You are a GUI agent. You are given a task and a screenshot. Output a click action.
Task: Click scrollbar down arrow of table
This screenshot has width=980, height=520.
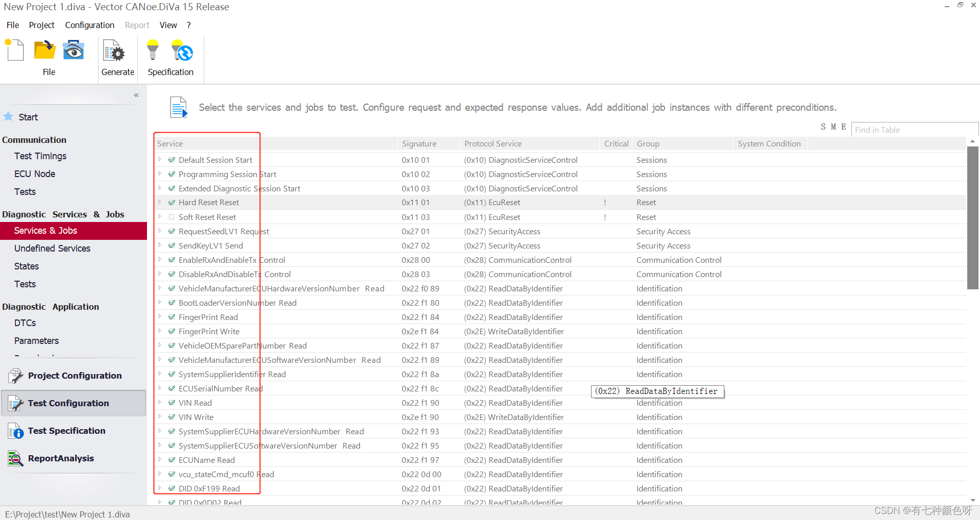(973, 501)
